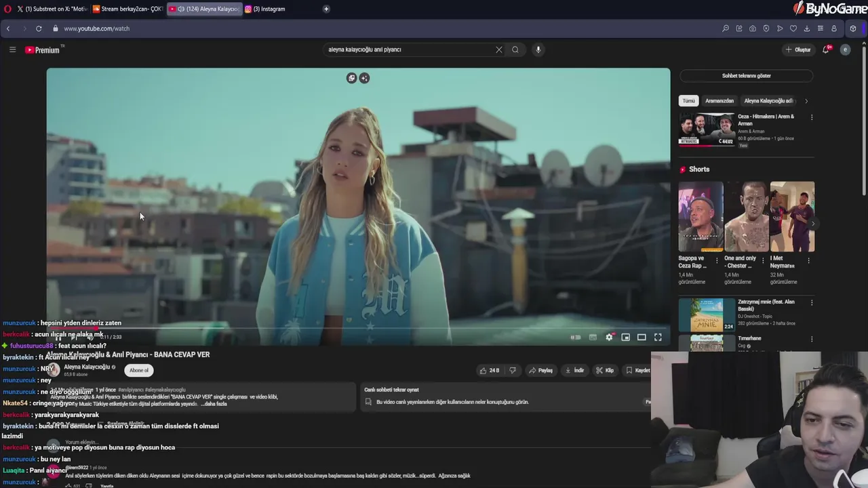
Task: Open the browser downloads icon
Action: (807, 28)
